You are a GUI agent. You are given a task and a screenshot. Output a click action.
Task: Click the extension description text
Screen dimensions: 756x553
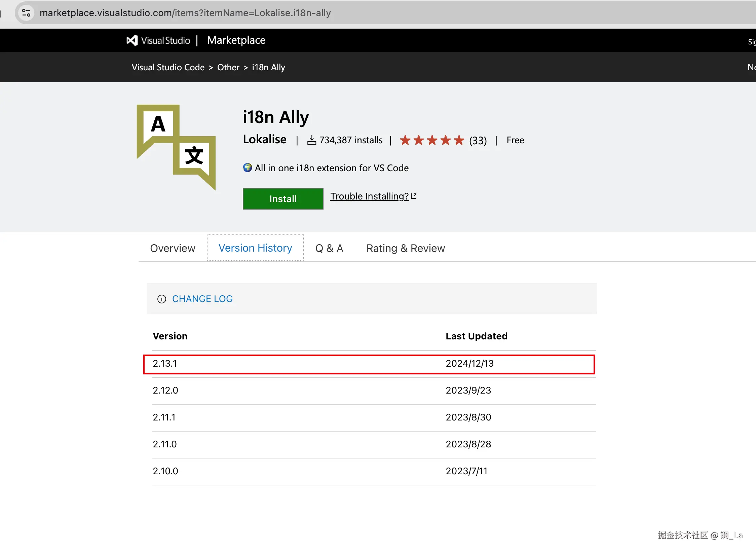pyautogui.click(x=332, y=168)
